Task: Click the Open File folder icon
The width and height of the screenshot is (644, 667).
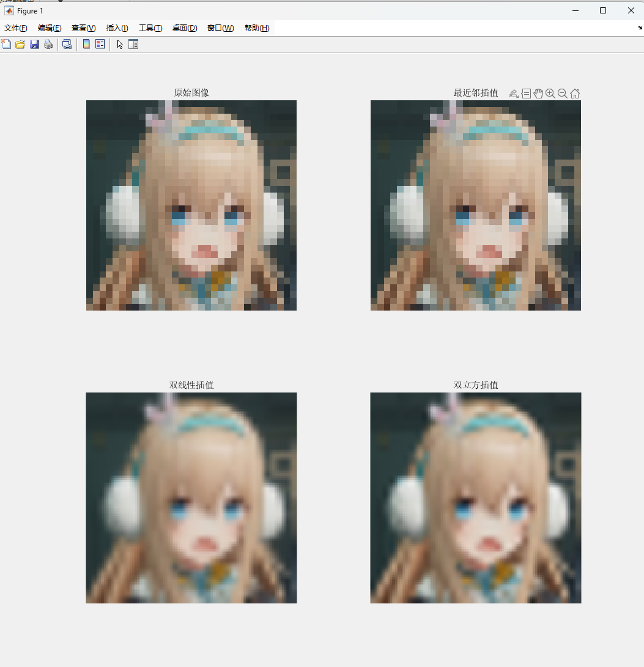Action: click(20, 44)
